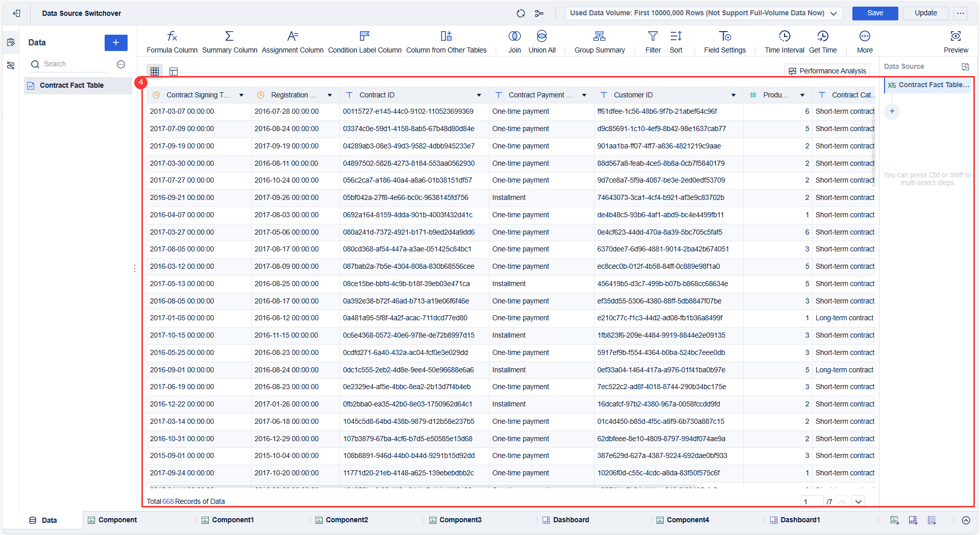
Task: Open the next page chevron at table bottom
Action: (x=859, y=501)
